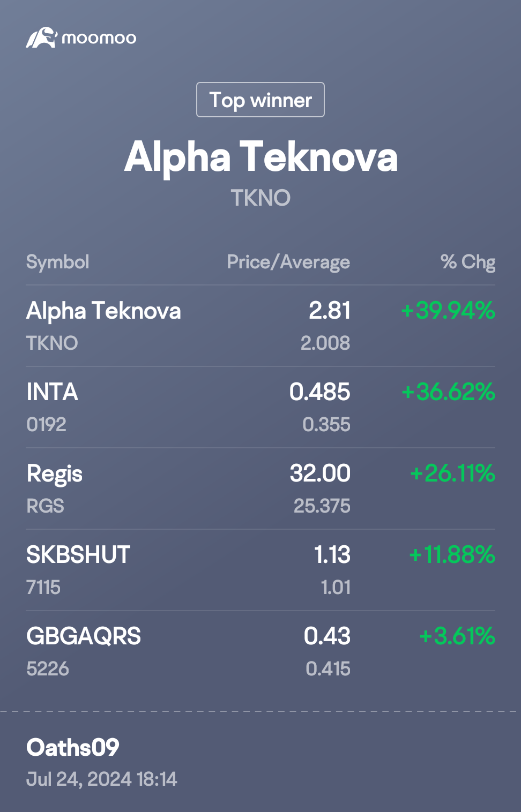This screenshot has height=812, width=521.
Task: Open the GBGAQRS 5226 stock row
Action: pos(260,651)
